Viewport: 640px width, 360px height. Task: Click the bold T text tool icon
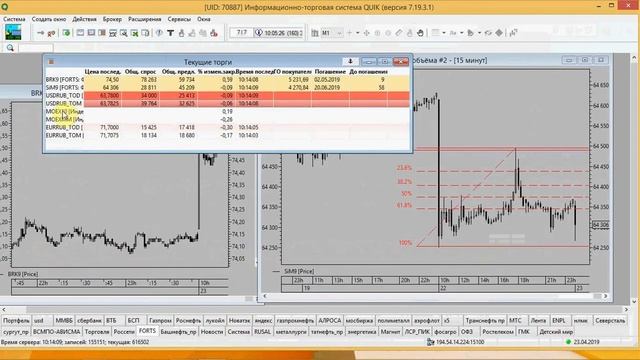[170, 33]
